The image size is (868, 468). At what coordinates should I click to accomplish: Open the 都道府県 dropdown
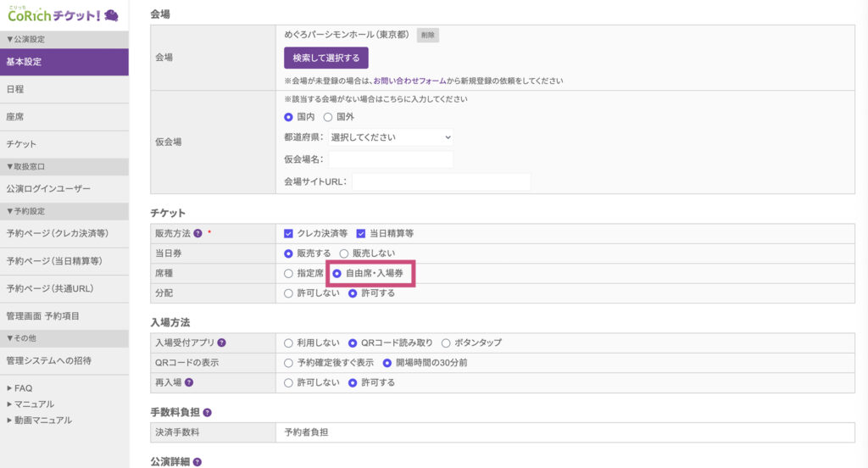391,136
